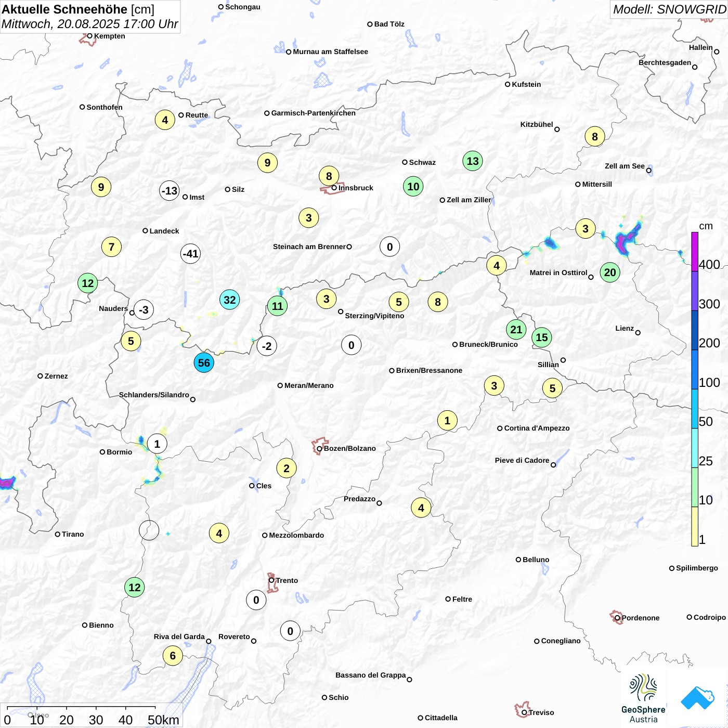Image resolution: width=728 pixels, height=728 pixels.
Task: Click the Kempten city label
Action: click(109, 36)
